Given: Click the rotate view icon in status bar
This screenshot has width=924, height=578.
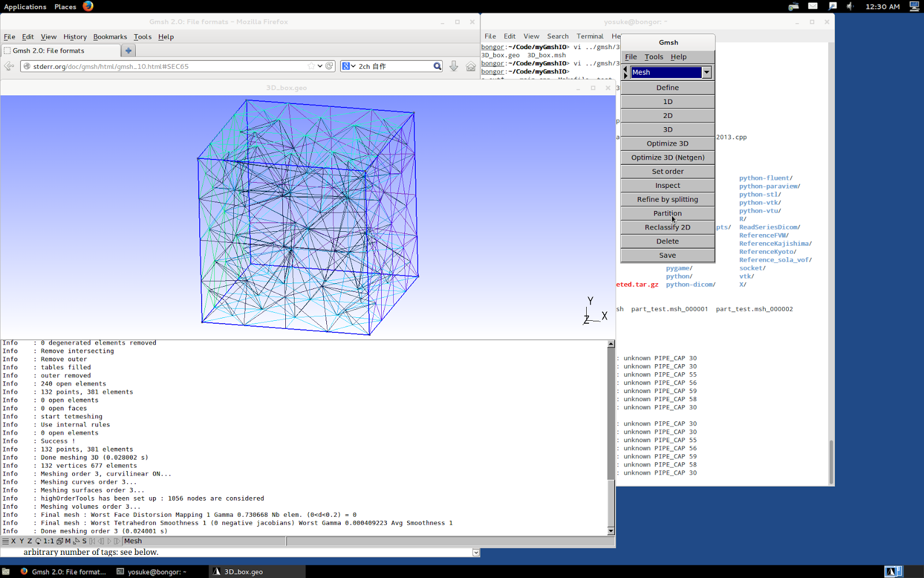Looking at the screenshot, I should pyautogui.click(x=38, y=542).
